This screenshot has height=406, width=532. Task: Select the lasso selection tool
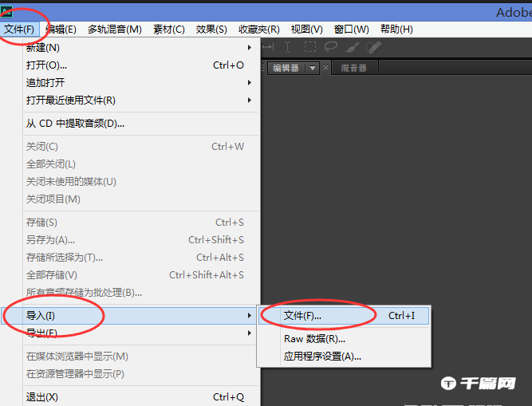pos(331,47)
